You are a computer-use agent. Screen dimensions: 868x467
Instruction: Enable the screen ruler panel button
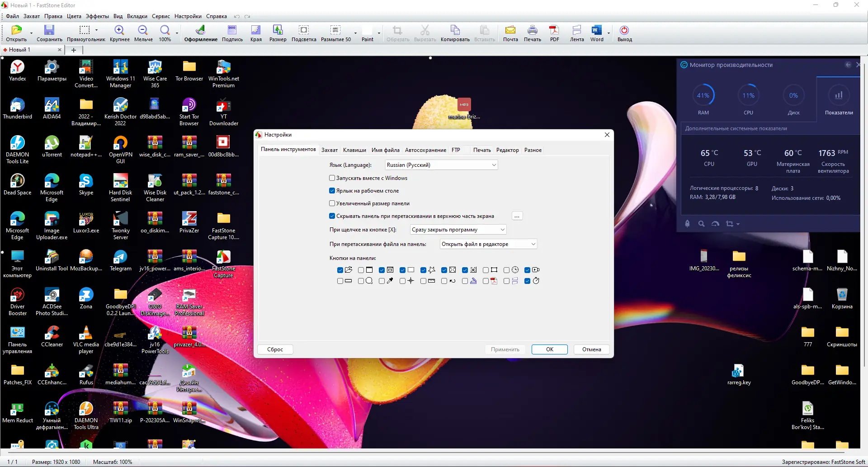[424, 281]
